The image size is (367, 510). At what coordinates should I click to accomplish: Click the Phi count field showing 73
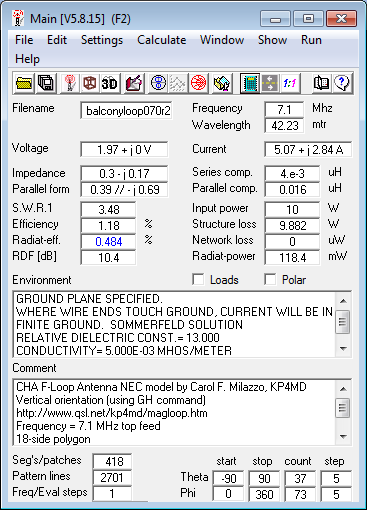pyautogui.click(x=300, y=494)
